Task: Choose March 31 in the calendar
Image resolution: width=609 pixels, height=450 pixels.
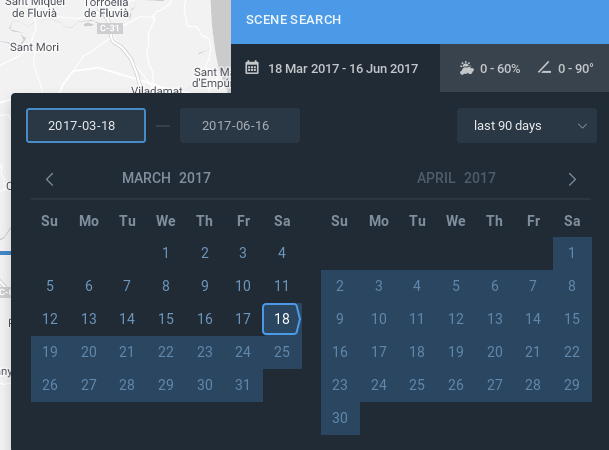Action: pyautogui.click(x=243, y=385)
